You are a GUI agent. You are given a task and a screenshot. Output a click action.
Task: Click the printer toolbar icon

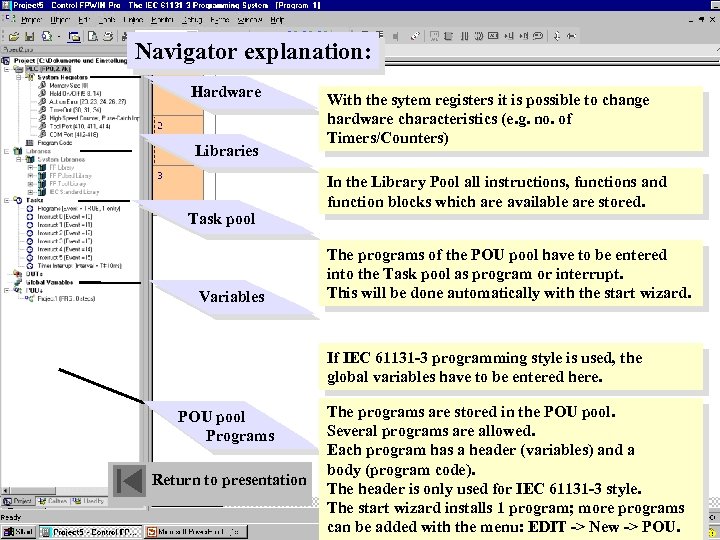[108, 36]
